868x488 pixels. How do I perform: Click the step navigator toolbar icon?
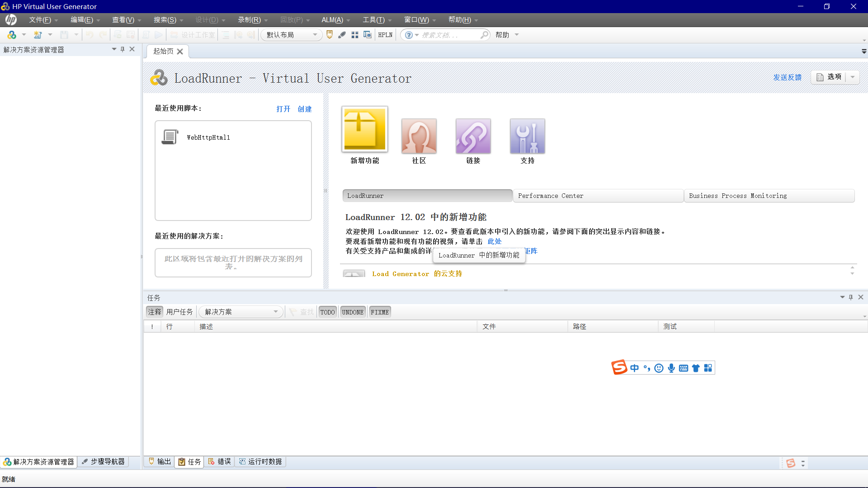(342, 35)
